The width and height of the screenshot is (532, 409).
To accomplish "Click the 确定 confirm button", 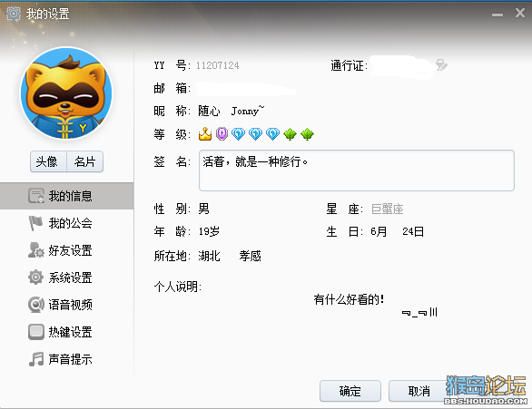I will 350,391.
